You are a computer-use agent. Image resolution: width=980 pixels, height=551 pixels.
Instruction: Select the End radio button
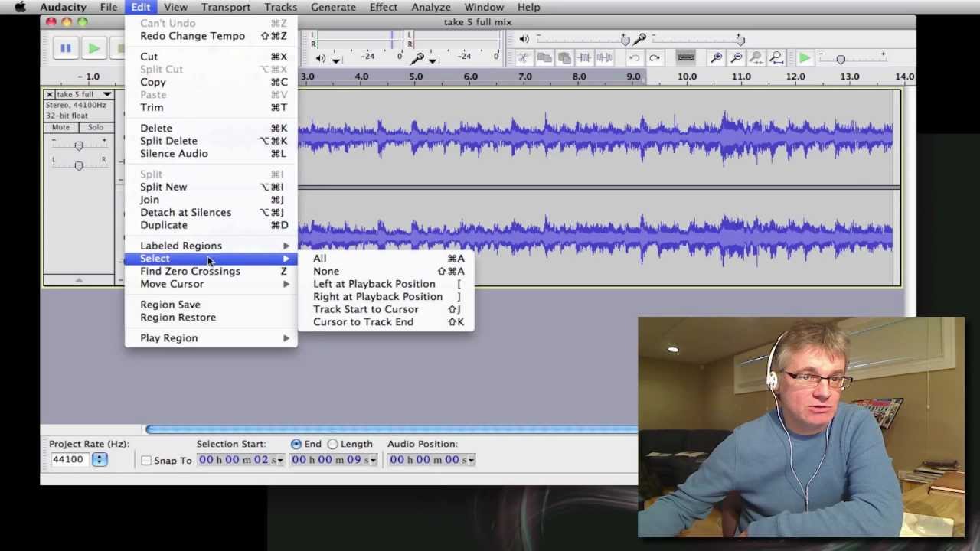click(x=296, y=444)
